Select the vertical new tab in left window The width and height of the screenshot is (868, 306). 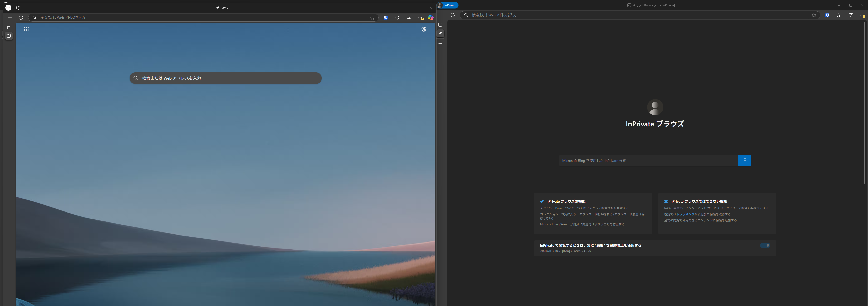point(9,36)
